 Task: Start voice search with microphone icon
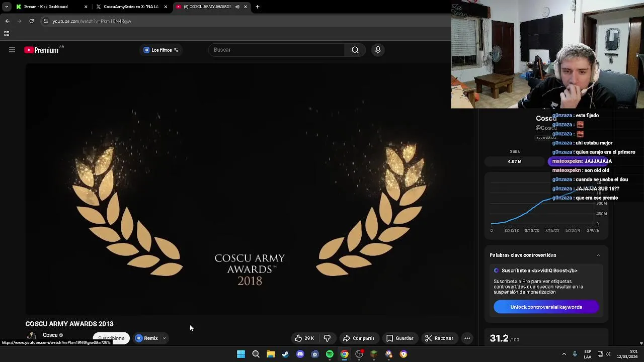coord(378,50)
